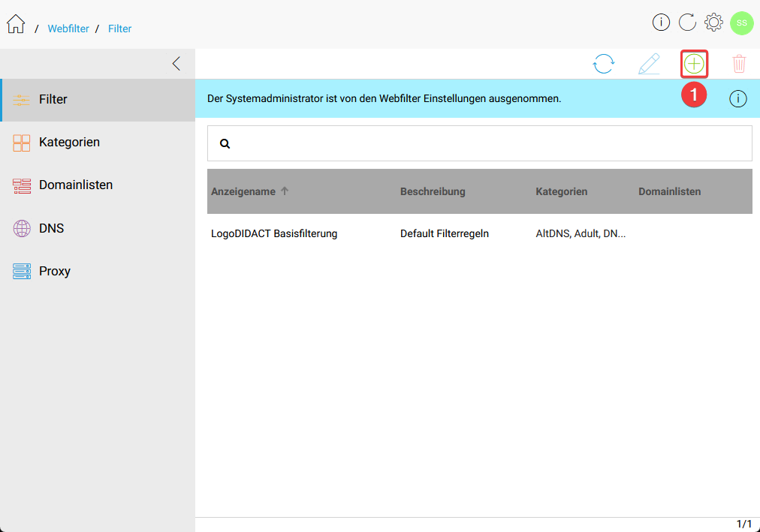
Task: Open DNS in the sidebar
Action: pyautogui.click(x=98, y=228)
